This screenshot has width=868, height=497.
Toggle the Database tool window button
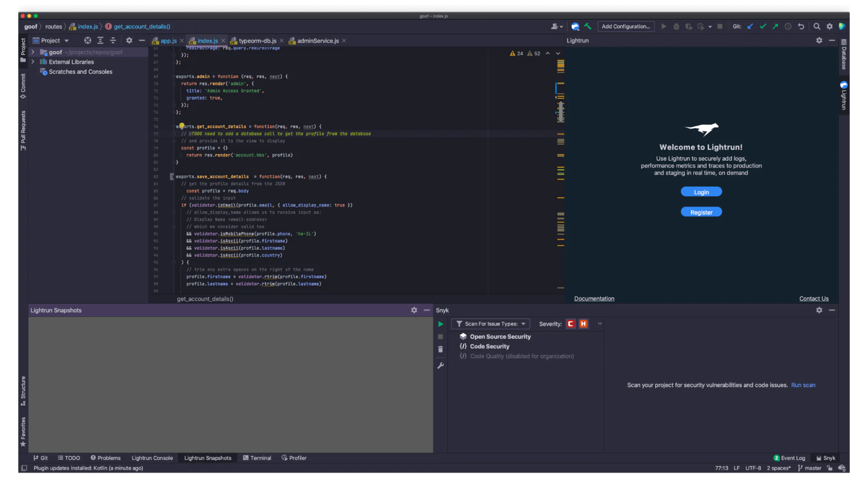pos(844,54)
